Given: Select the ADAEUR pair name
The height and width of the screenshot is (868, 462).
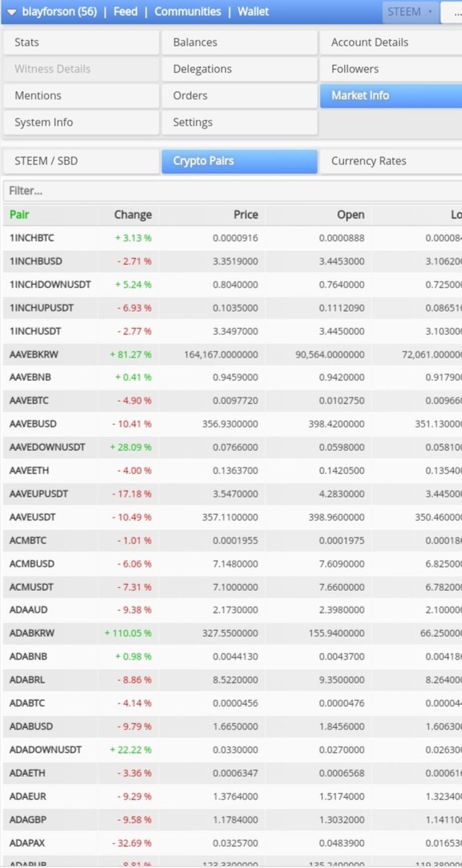Looking at the screenshot, I should click(28, 796).
